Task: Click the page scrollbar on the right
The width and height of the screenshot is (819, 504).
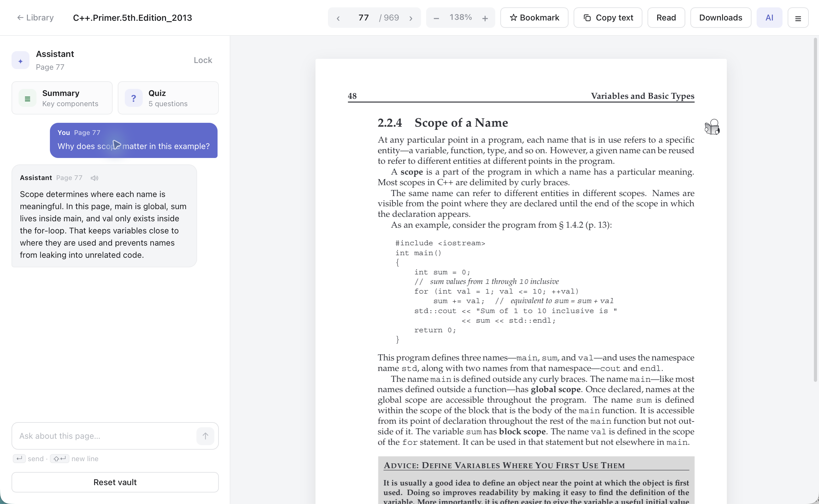Action: tap(815, 210)
